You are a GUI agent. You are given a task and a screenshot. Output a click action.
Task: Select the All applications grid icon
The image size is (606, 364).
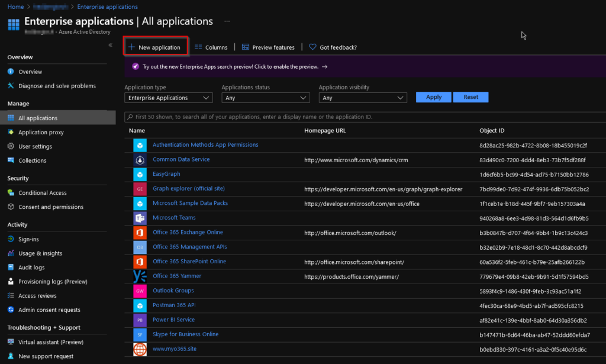point(11,118)
